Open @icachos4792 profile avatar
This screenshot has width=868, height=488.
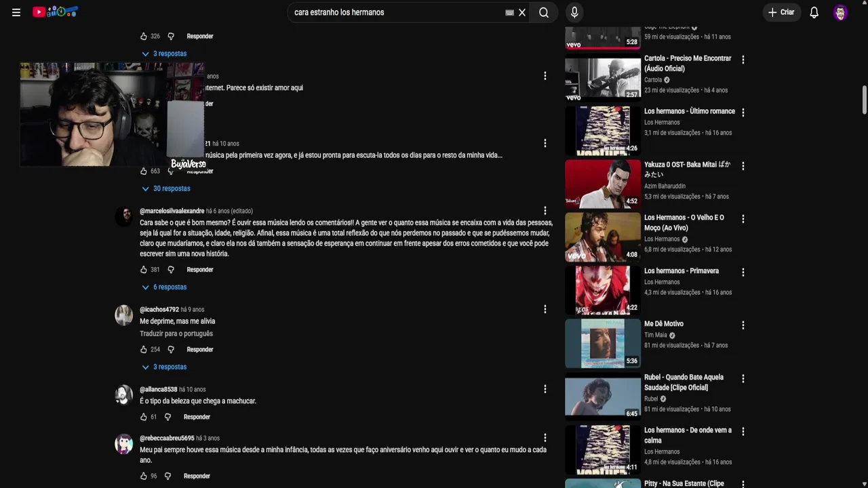coord(124,315)
